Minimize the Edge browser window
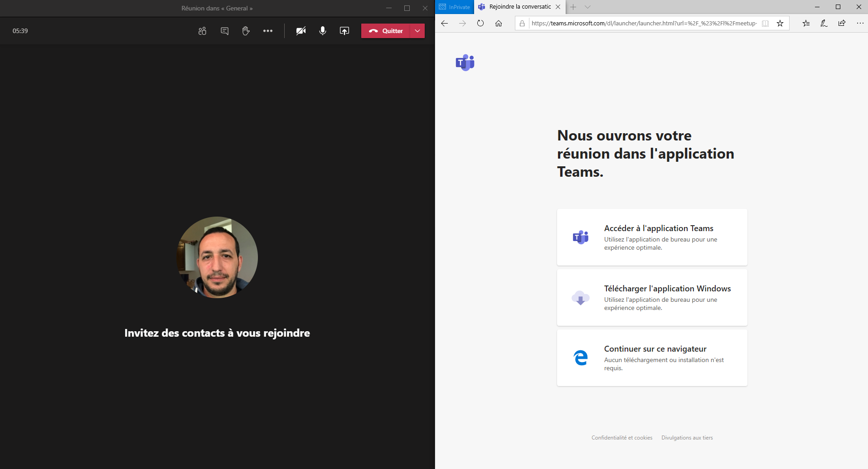The width and height of the screenshot is (868, 469). [x=817, y=7]
